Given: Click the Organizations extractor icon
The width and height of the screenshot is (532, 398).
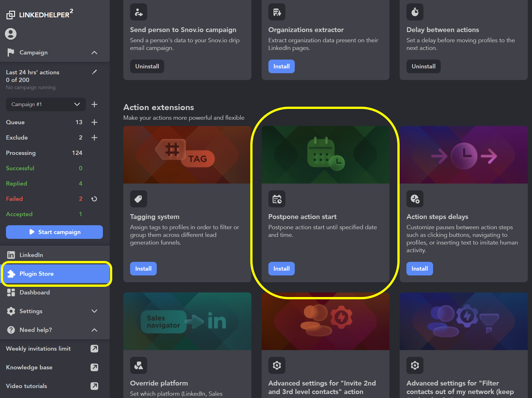Looking at the screenshot, I should (x=277, y=12).
